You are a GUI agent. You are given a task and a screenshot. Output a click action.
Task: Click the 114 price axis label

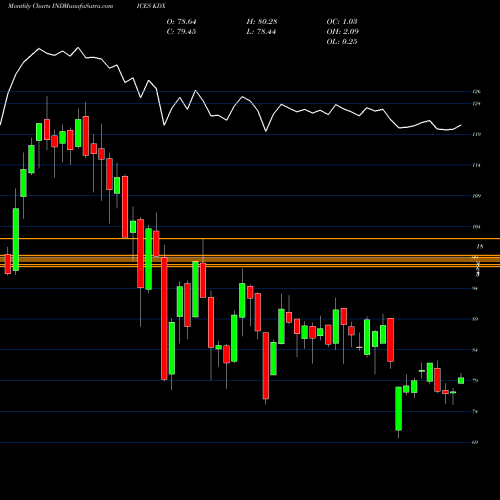[476, 165]
